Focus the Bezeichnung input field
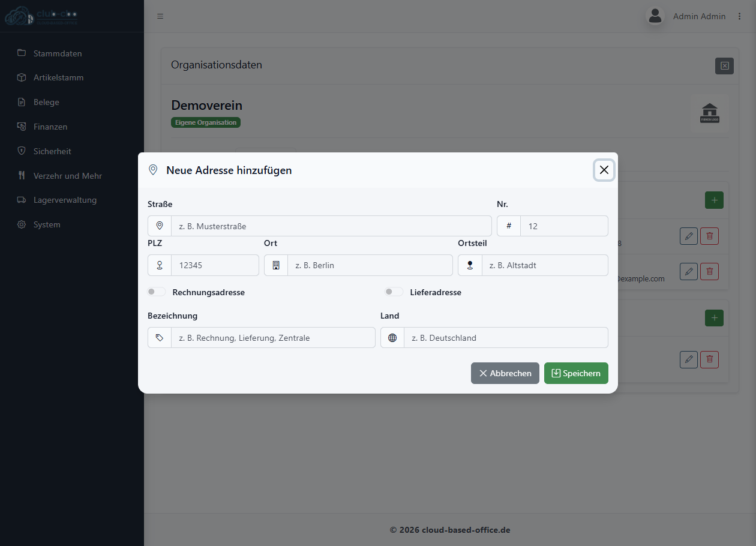Viewport: 756px width, 546px height. (x=273, y=337)
